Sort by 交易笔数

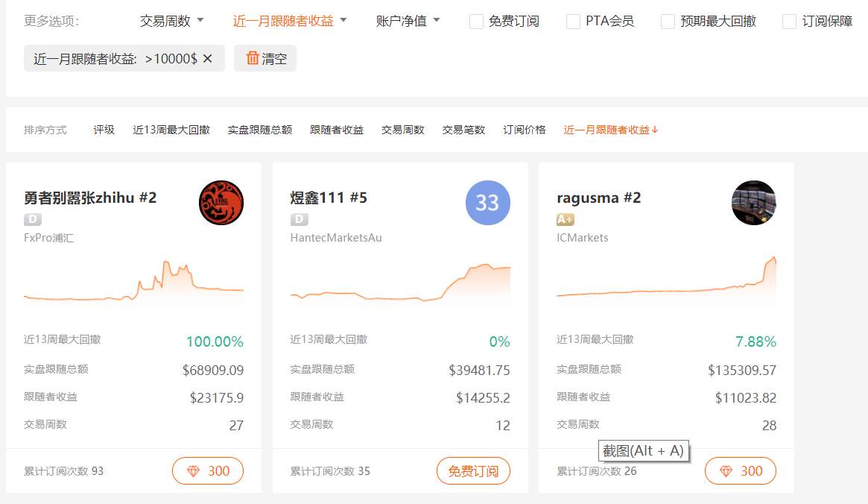point(464,130)
